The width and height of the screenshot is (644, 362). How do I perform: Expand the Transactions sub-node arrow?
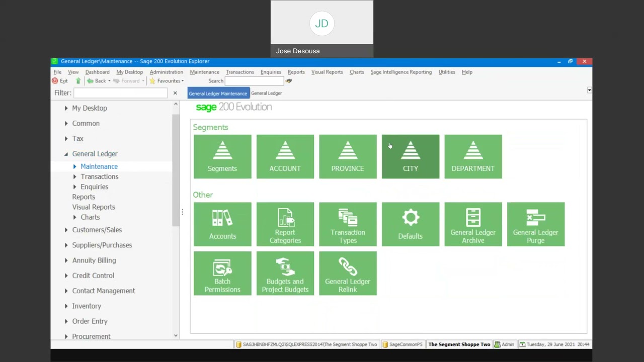tap(74, 176)
